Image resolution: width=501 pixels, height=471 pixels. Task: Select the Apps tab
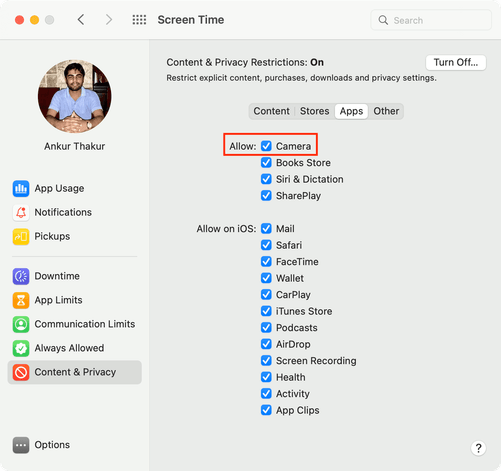(351, 111)
